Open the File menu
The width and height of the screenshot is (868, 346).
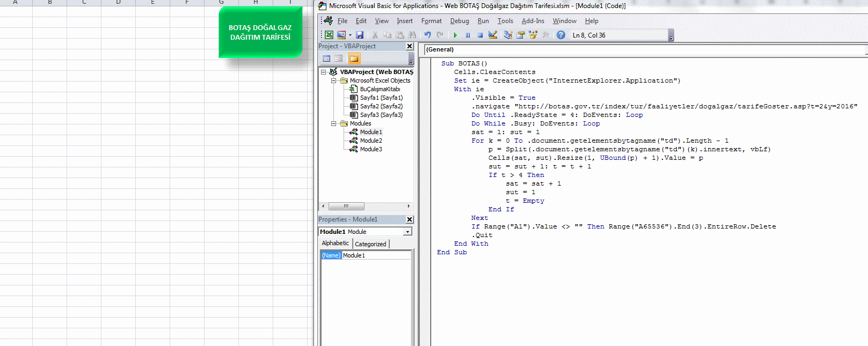point(342,21)
